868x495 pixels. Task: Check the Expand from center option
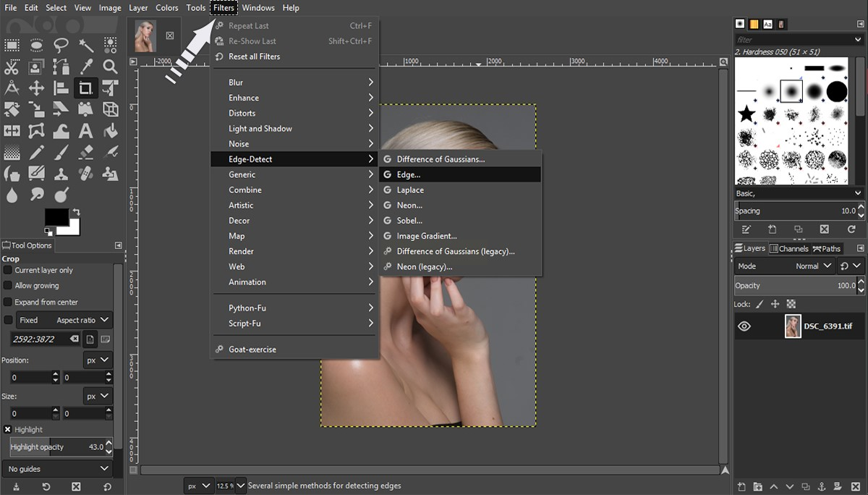[x=8, y=302]
